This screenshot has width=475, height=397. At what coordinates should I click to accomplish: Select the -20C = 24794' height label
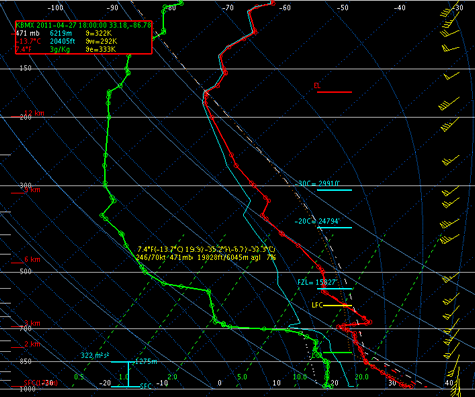[317, 221]
